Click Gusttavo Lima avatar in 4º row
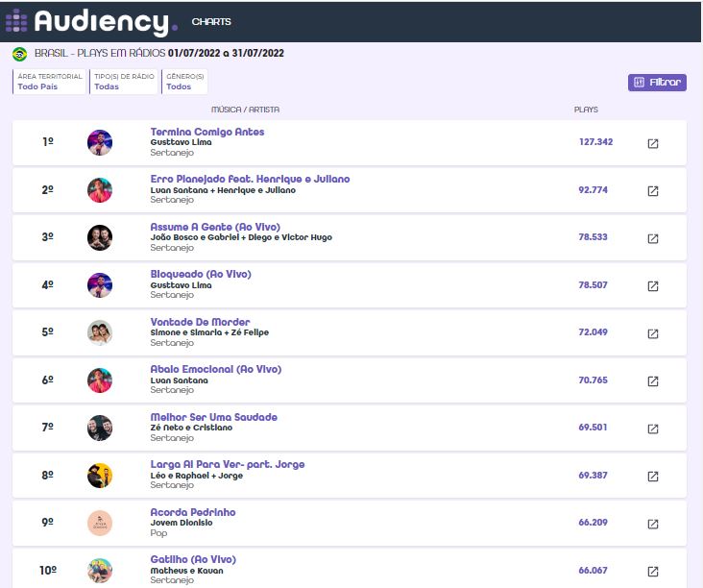Image resolution: width=703 pixels, height=588 pixels. click(x=100, y=285)
